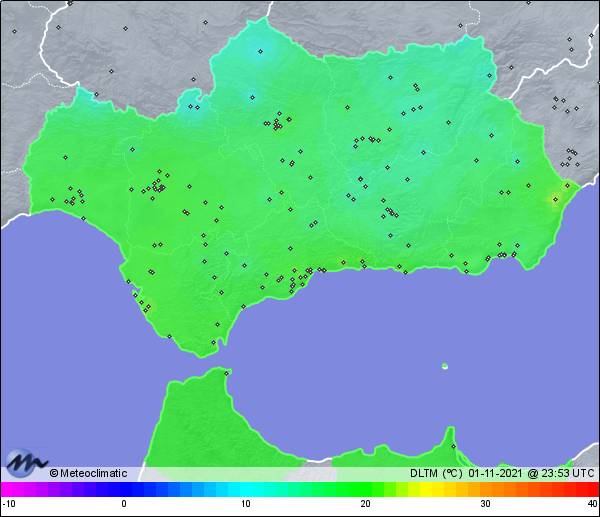This screenshot has width=600, height=517.
Task: Click the DLTM (°C) label
Action: [437, 473]
